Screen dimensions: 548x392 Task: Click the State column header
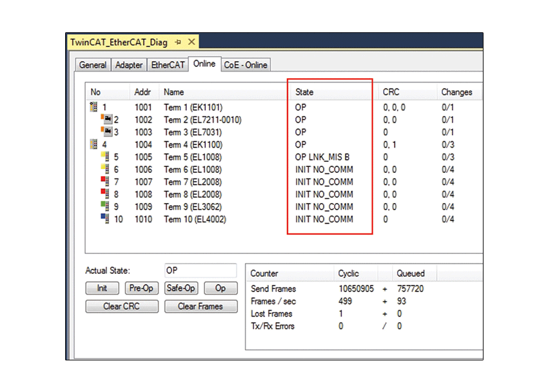(x=334, y=92)
